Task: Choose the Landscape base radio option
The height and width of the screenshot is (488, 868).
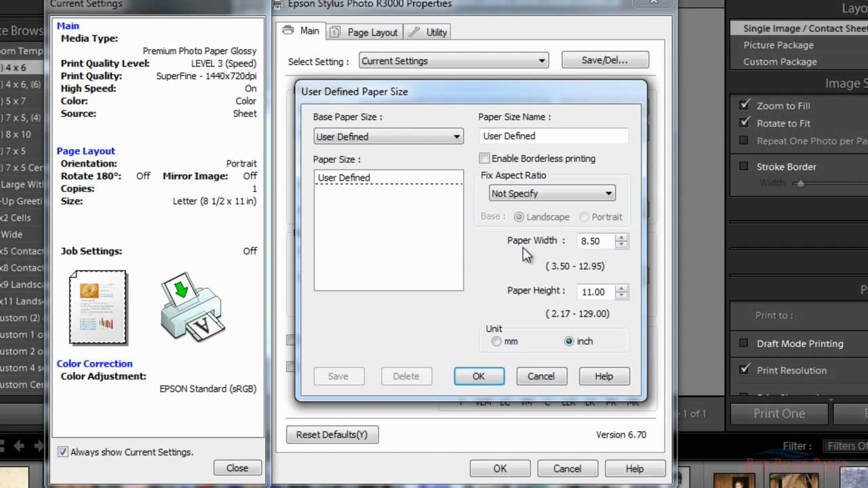Action: [x=519, y=217]
